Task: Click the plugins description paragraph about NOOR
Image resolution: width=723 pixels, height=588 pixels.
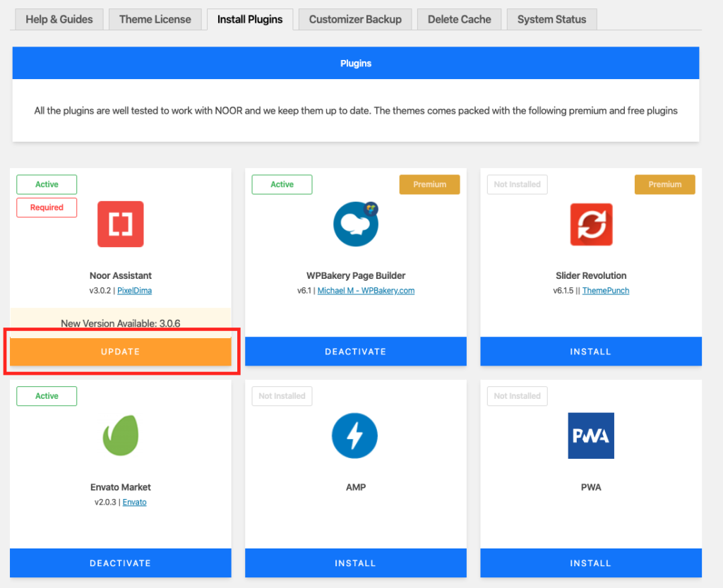Action: tap(356, 111)
